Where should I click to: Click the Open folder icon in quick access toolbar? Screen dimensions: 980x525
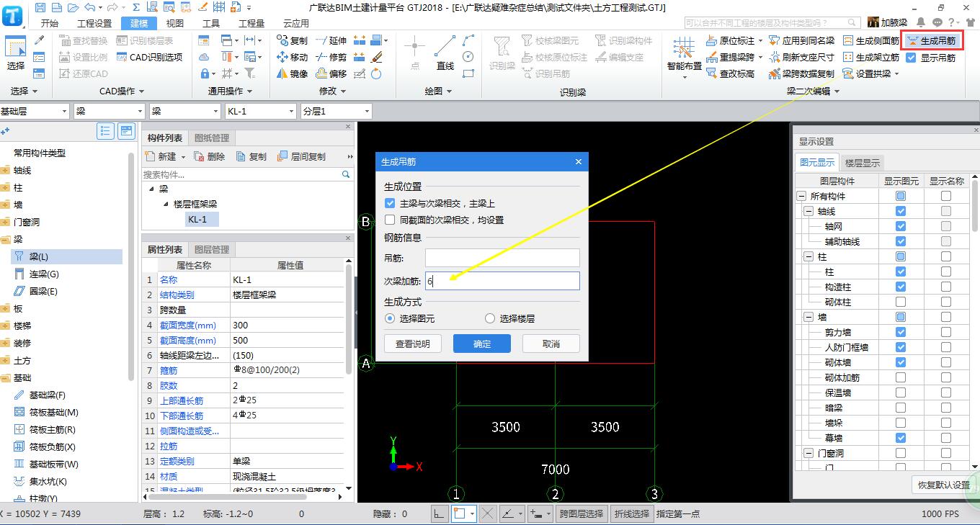point(73,8)
